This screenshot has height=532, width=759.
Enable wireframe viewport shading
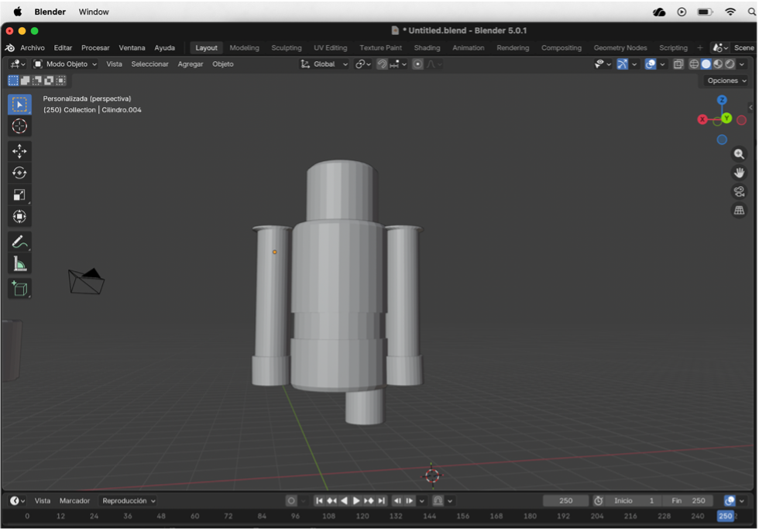[x=694, y=64]
